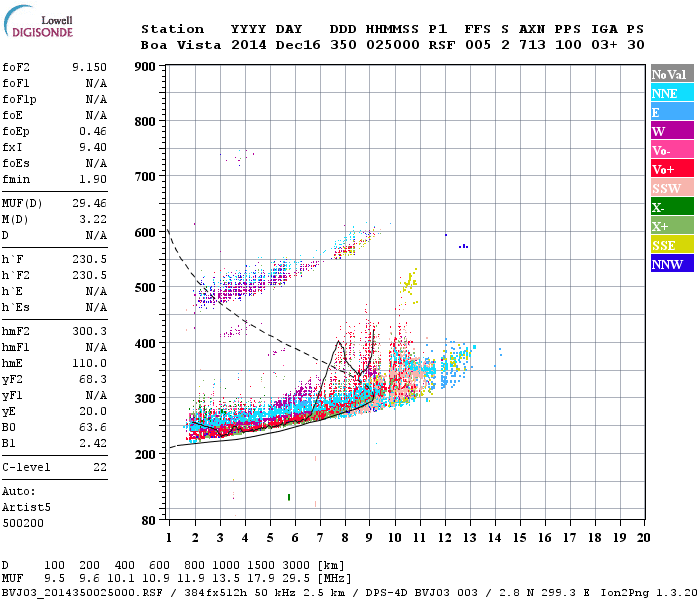Pick the X+ legend swatch

tap(672, 225)
